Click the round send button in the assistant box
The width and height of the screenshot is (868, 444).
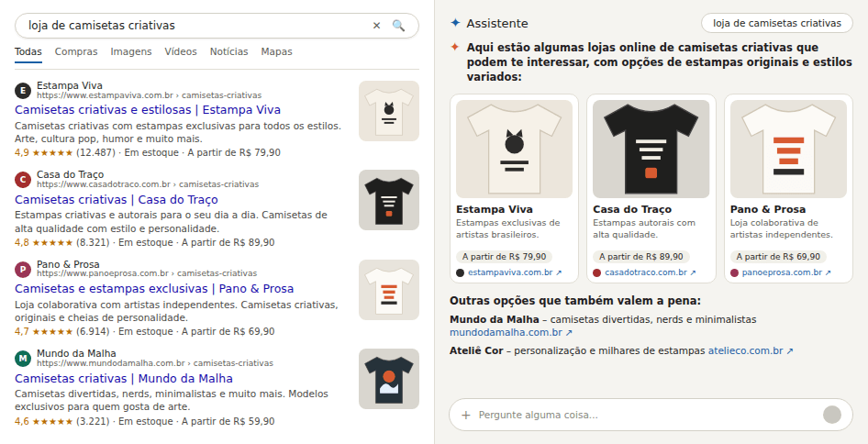(832, 415)
